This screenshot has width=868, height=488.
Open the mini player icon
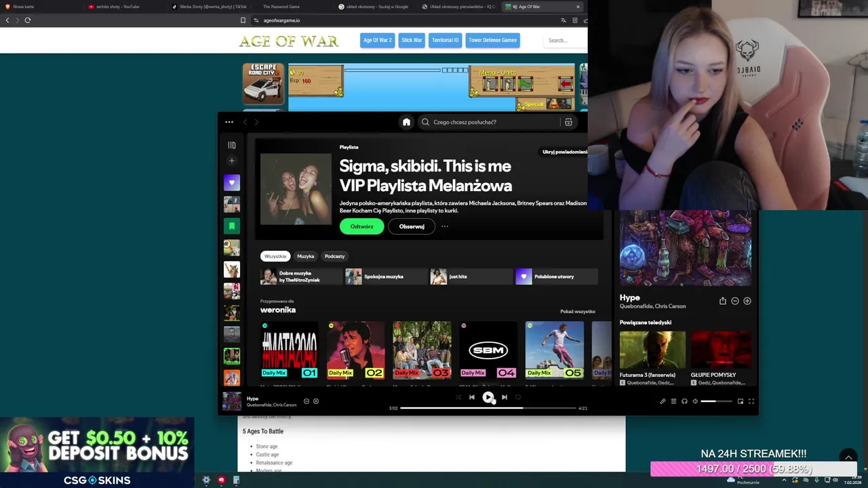click(x=740, y=401)
